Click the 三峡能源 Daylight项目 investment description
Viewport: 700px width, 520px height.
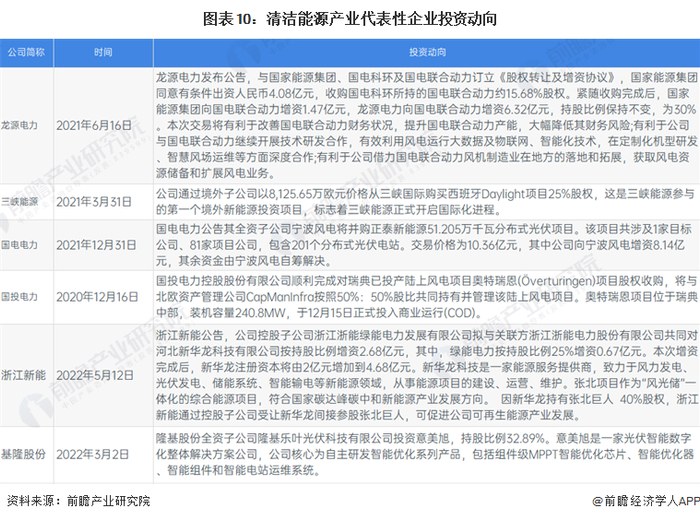(425, 202)
